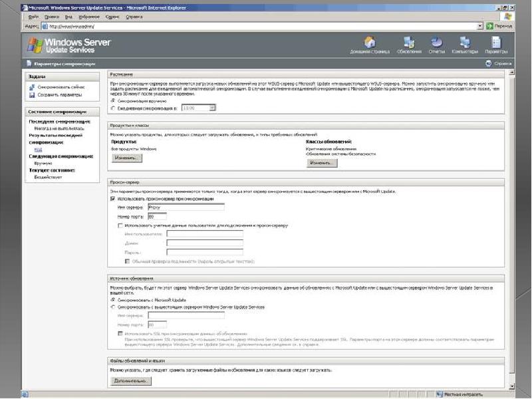The image size is (532, 399).
Task: Select Ежедневная синхронизация radio button
Action: [113, 108]
